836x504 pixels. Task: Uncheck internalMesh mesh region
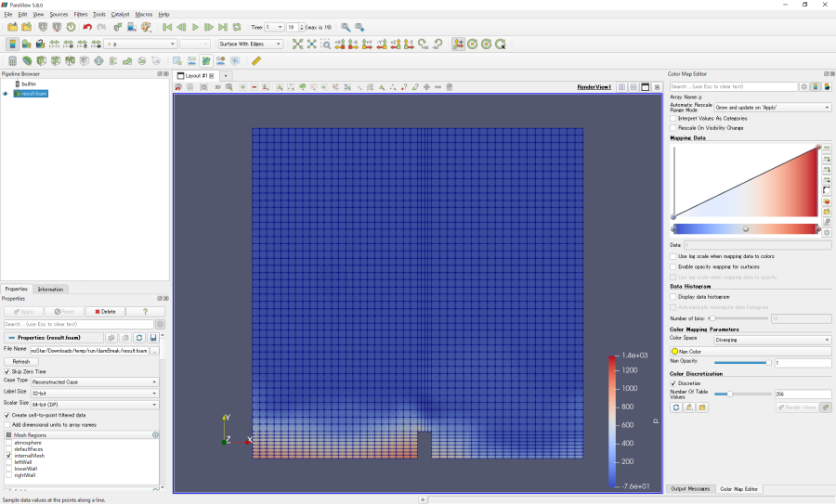point(8,456)
